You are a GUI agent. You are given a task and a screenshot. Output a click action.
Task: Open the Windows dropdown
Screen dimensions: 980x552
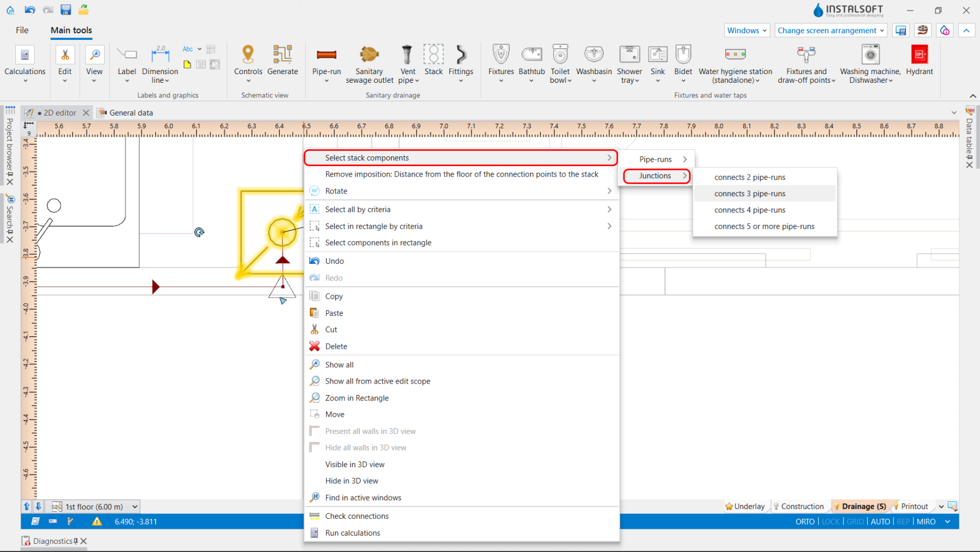[747, 31]
